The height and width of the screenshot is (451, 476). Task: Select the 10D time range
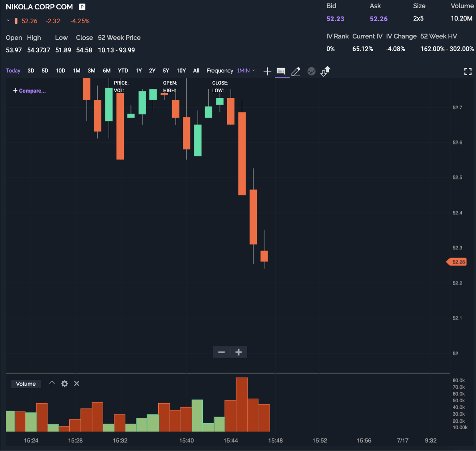60,71
